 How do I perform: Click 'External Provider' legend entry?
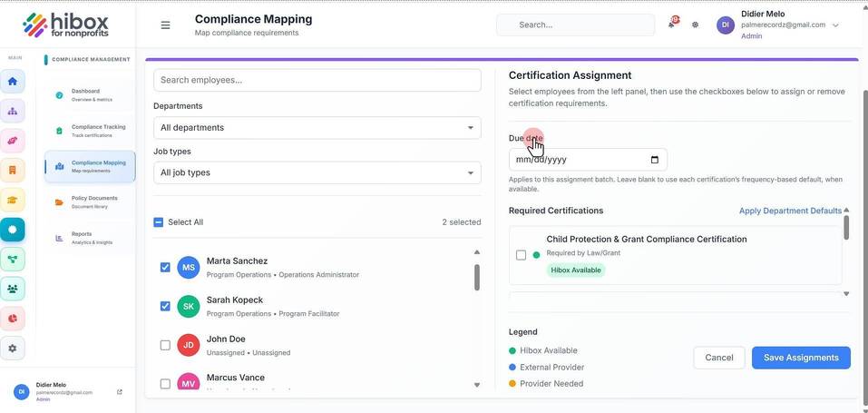tap(546, 367)
